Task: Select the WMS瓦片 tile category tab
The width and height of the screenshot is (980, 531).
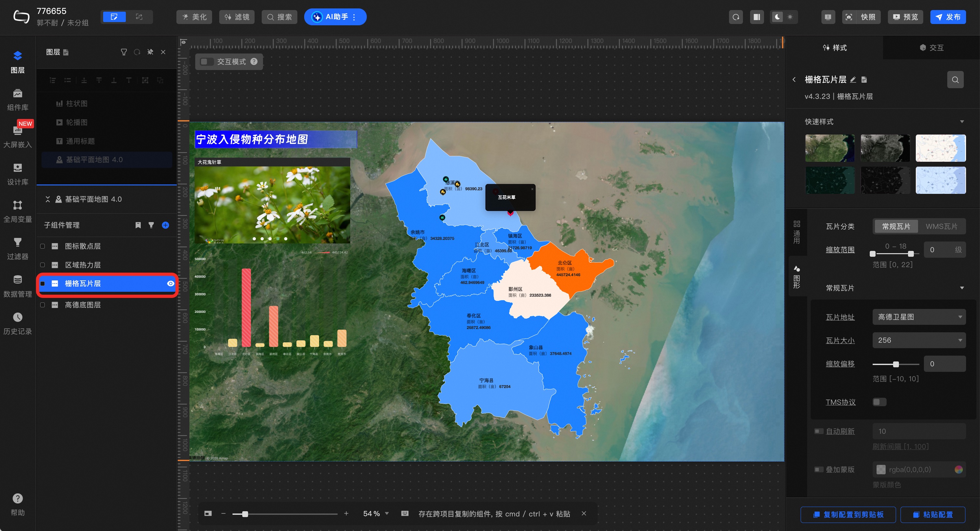Action: (941, 227)
